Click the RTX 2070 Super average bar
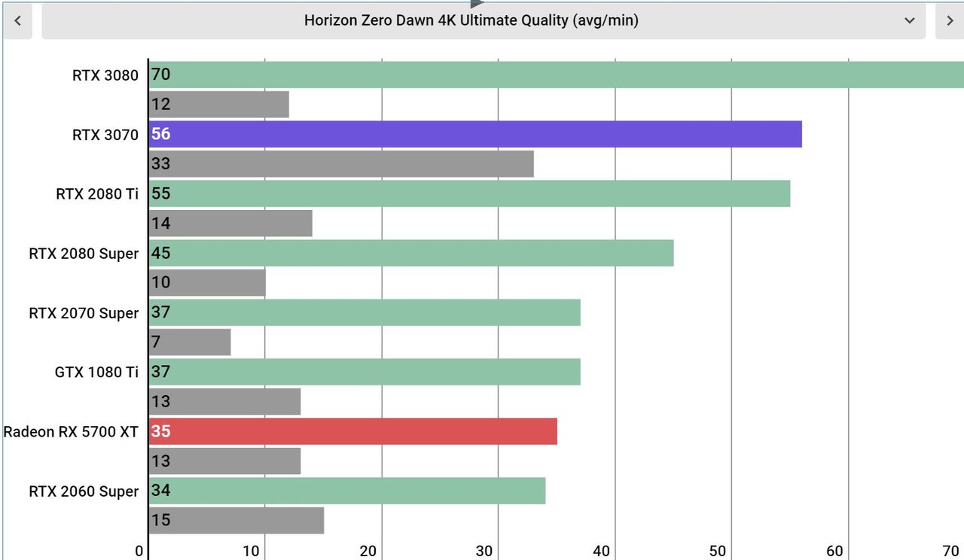The width and height of the screenshot is (964, 560). (365, 312)
